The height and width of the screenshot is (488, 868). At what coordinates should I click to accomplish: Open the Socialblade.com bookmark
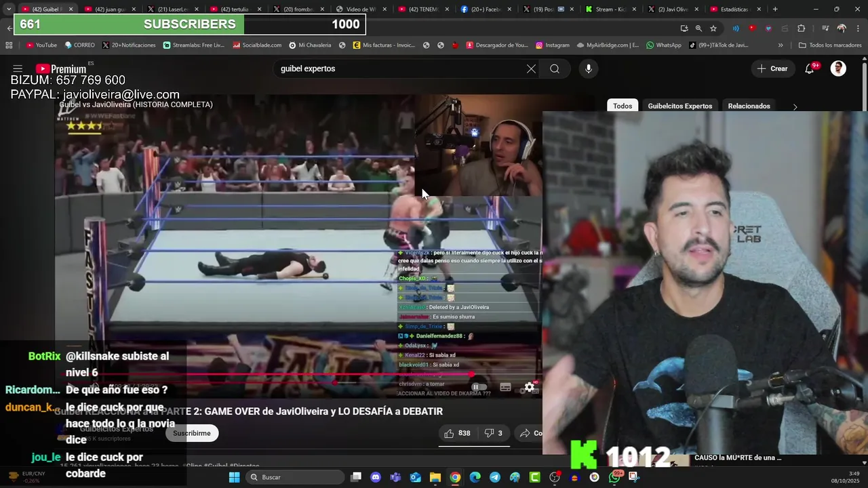(x=257, y=45)
